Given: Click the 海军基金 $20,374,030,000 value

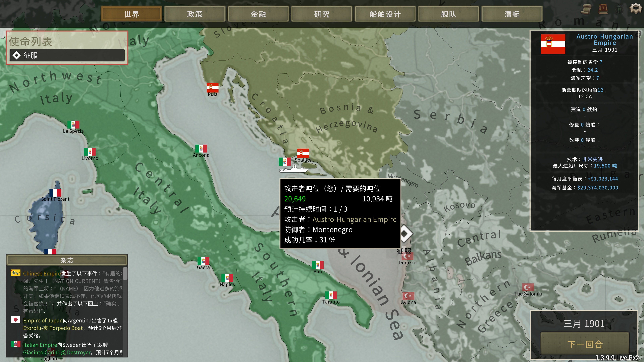Looking at the screenshot, I should click(598, 188).
